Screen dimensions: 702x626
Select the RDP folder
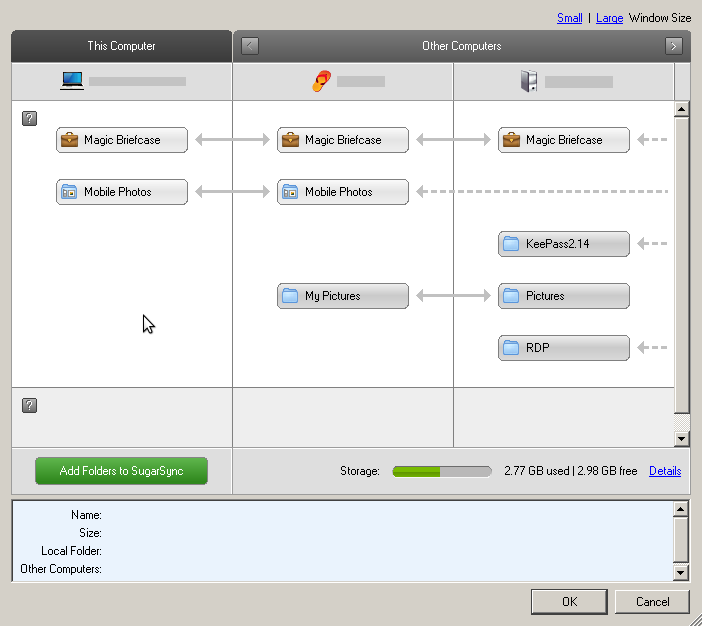(564, 347)
